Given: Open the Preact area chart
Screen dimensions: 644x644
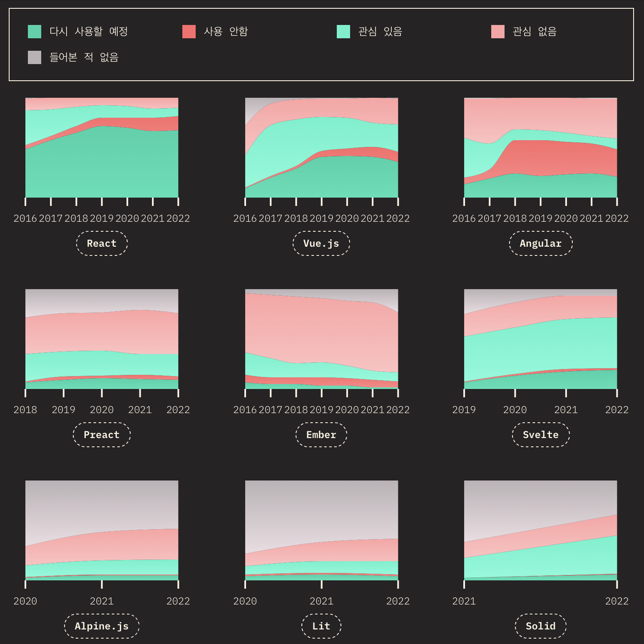Looking at the screenshot, I should point(102,339).
